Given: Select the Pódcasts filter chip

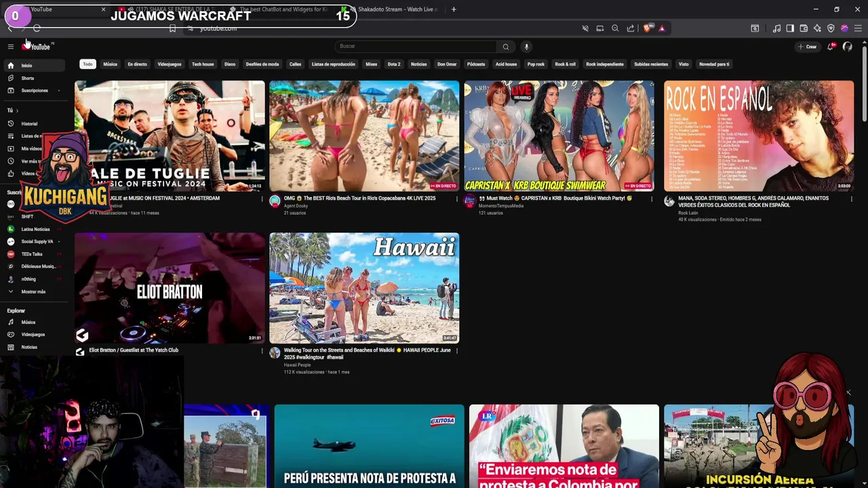Looking at the screenshot, I should click(x=476, y=64).
